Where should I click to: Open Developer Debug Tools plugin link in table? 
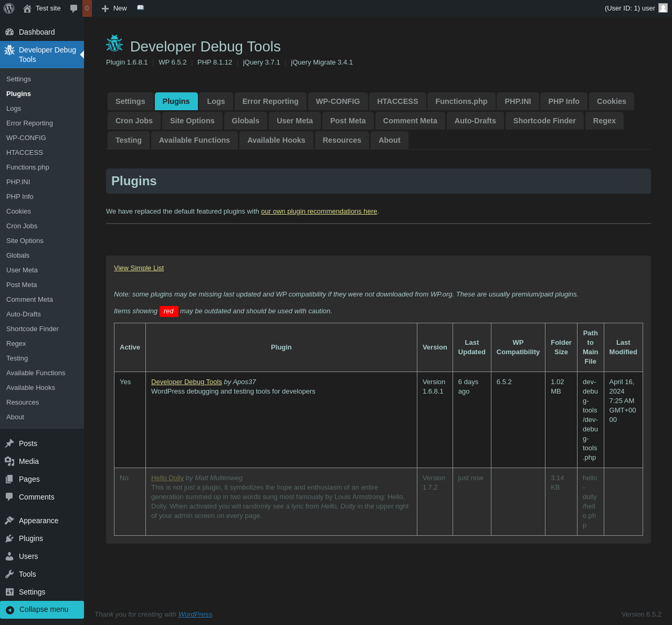click(186, 382)
